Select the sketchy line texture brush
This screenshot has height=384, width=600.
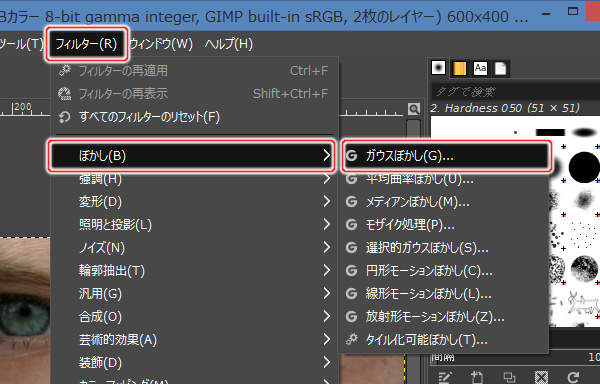pyautogui.click(x=582, y=303)
